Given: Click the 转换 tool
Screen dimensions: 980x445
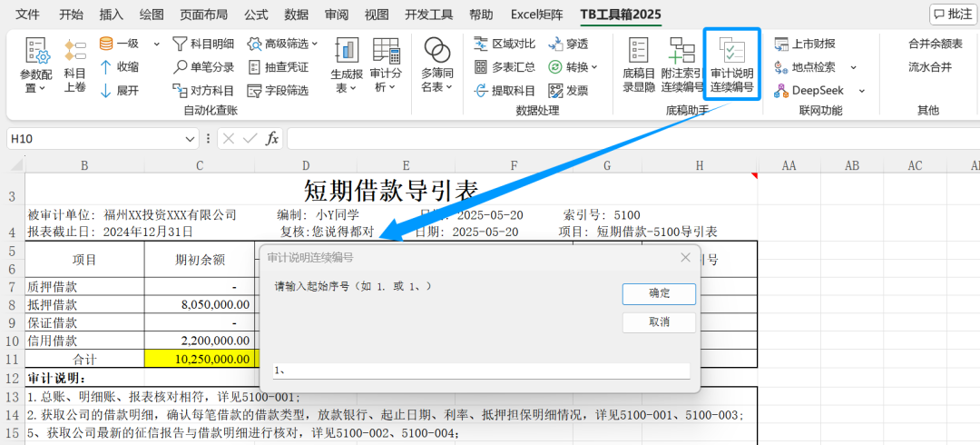Looking at the screenshot, I should point(573,67).
